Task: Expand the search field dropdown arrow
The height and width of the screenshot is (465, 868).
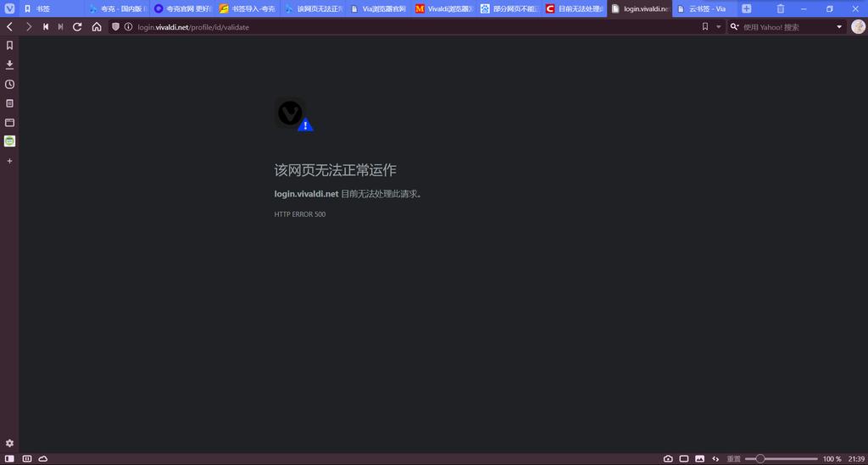Action: coord(839,26)
